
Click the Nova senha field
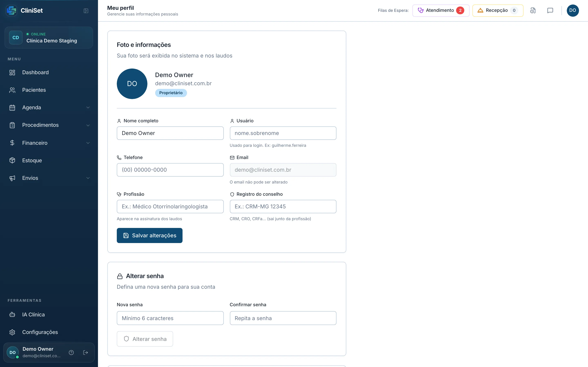170,318
